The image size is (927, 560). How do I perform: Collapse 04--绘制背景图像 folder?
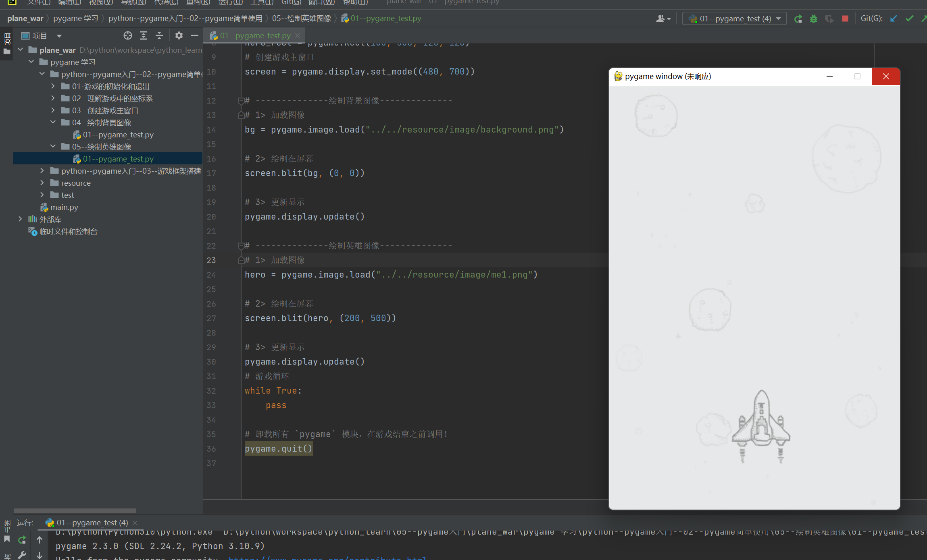53,122
